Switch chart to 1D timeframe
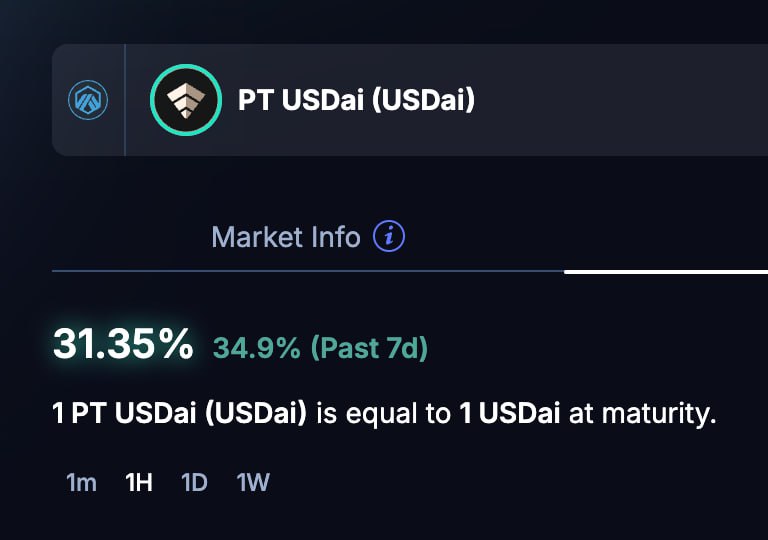Image resolution: width=768 pixels, height=540 pixels. [194, 482]
